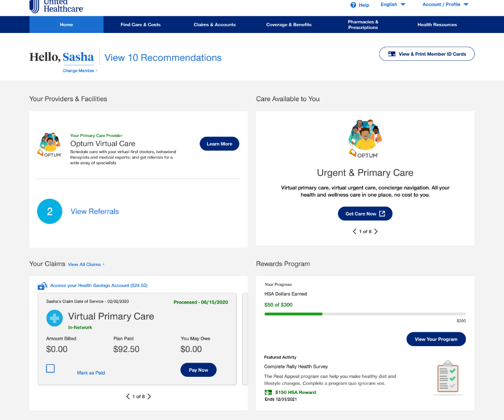Open Find Care & Costs menu

(141, 24)
